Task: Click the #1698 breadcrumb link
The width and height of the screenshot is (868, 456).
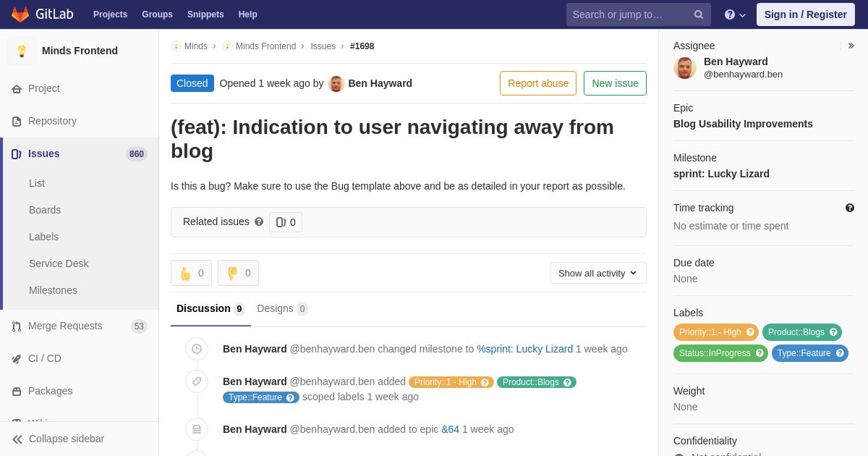Action: pyautogui.click(x=362, y=46)
